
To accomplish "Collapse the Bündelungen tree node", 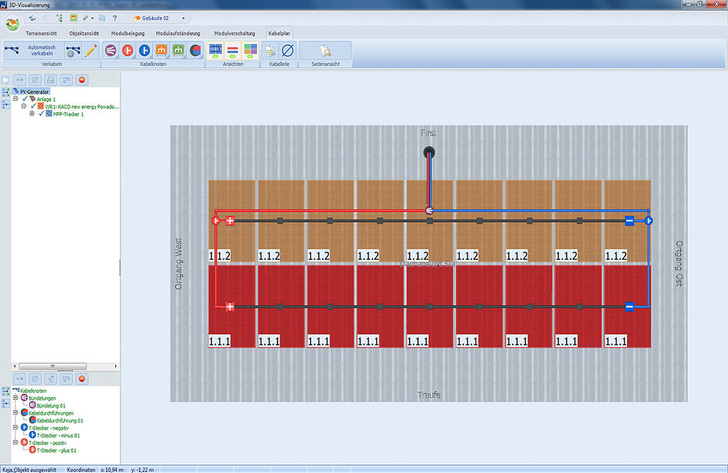I will (x=15, y=397).
